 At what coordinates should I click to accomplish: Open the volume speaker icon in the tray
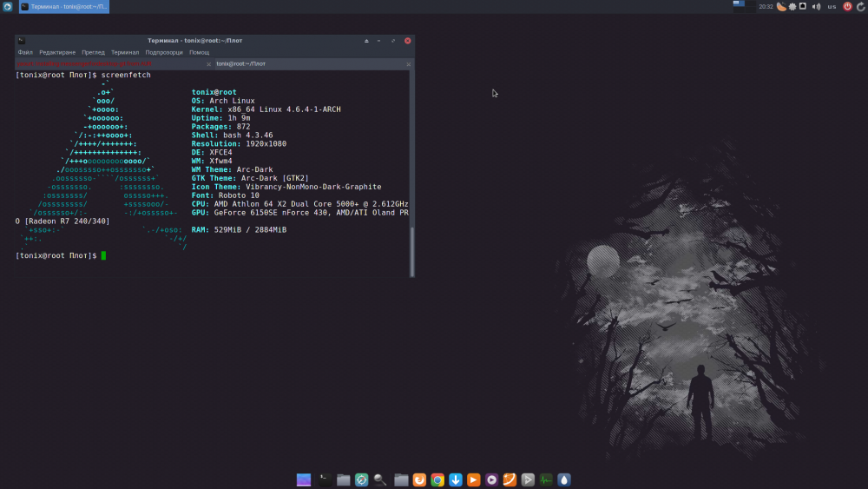coord(817,7)
